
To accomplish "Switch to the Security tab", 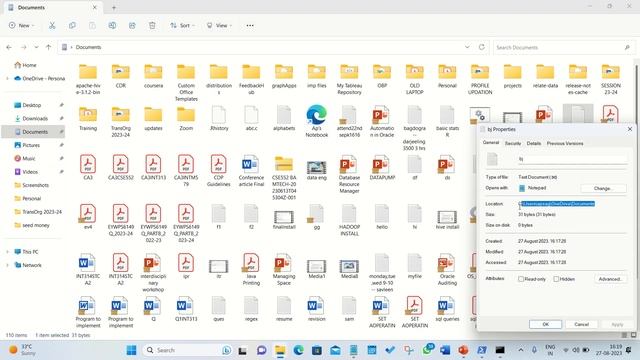I will [513, 143].
